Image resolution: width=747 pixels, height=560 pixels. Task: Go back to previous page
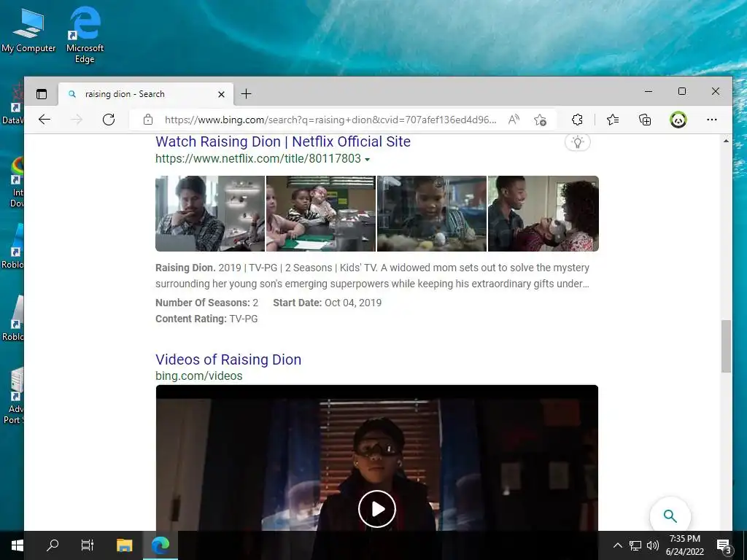pos(44,120)
